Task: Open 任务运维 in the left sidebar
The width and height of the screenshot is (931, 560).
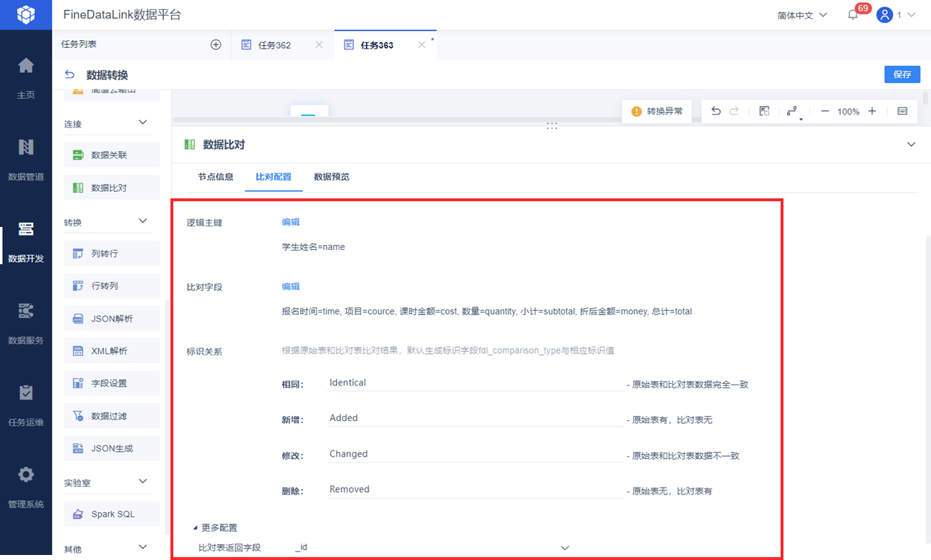Action: (x=26, y=406)
